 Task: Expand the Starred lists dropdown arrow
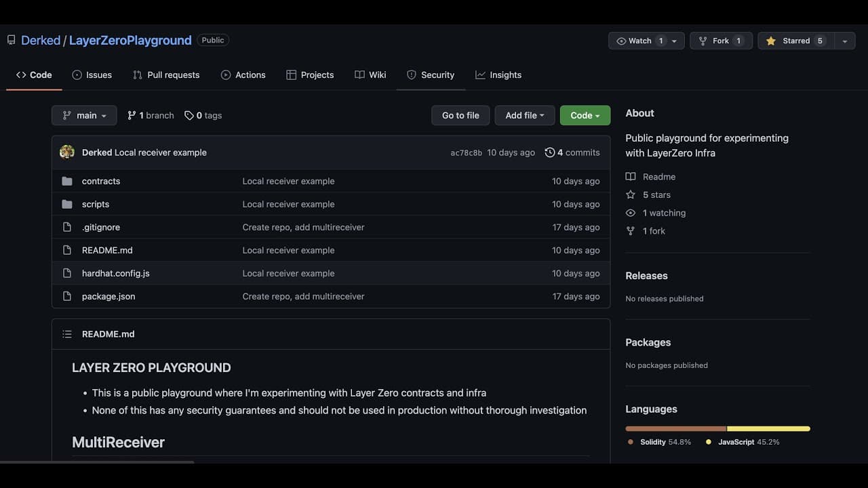[844, 41]
